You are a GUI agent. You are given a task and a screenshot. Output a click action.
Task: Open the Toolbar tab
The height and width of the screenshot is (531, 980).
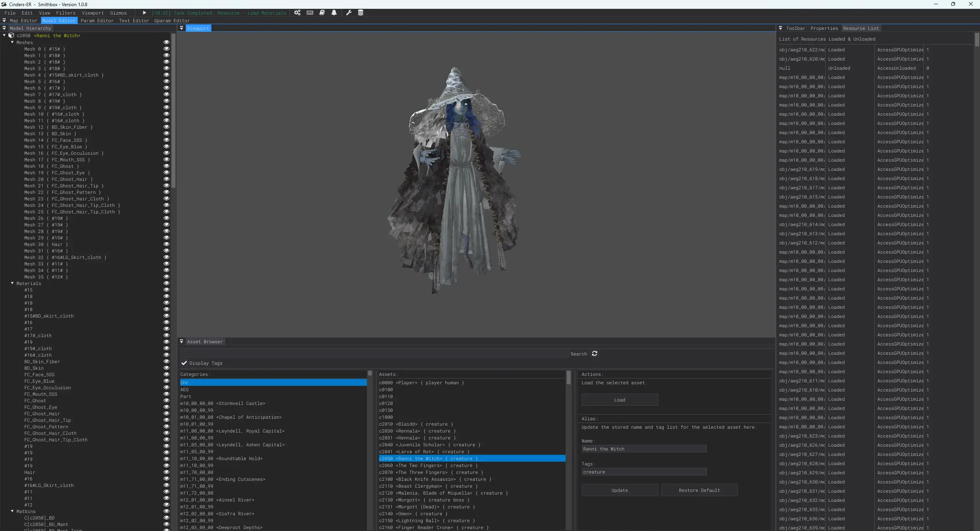pyautogui.click(x=795, y=28)
